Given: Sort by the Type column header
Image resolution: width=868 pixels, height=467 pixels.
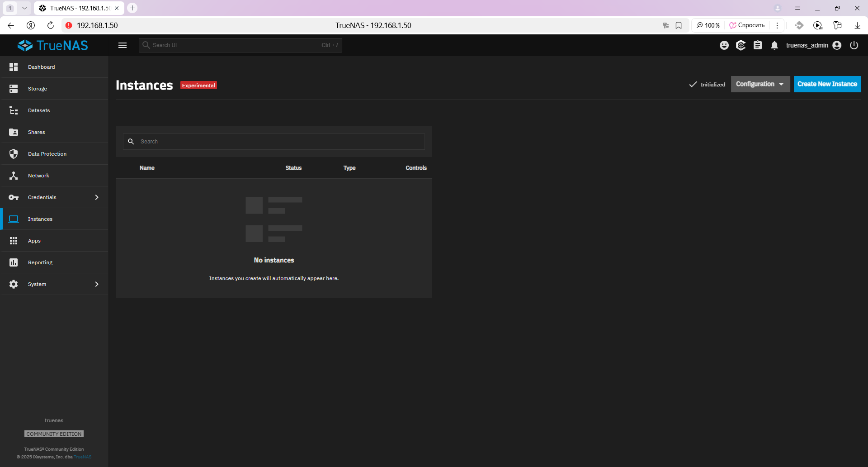Looking at the screenshot, I should (x=349, y=168).
